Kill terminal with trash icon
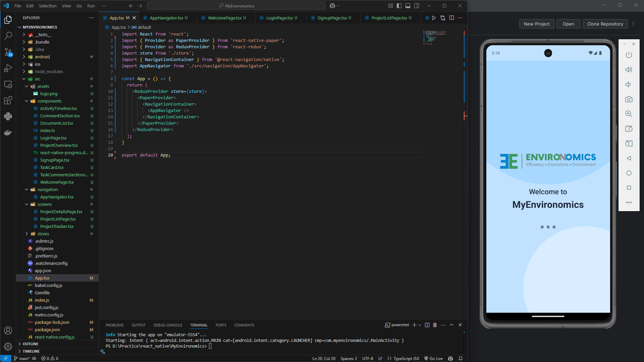 tap(435, 325)
